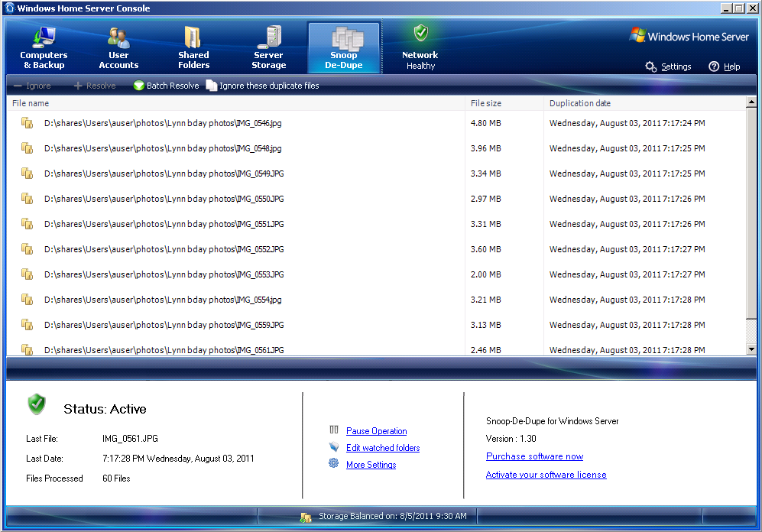Click duplicate icon for IMG_0553.JPG

(x=28, y=274)
